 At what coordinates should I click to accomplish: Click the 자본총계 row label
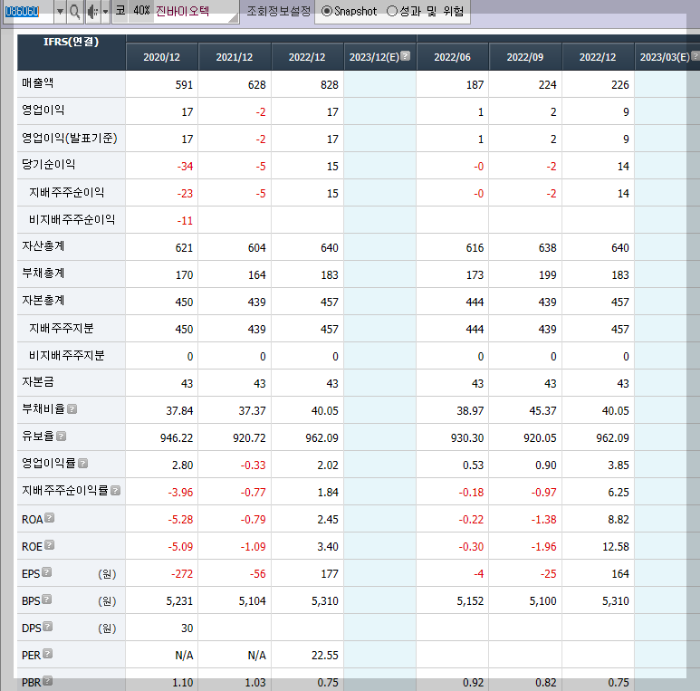click(43, 300)
